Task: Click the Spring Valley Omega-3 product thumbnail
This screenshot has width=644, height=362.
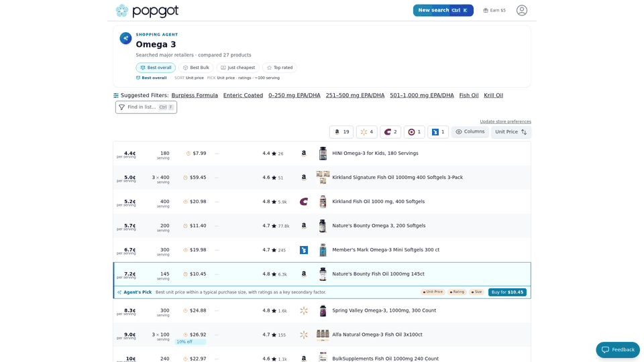Action: [323, 310]
